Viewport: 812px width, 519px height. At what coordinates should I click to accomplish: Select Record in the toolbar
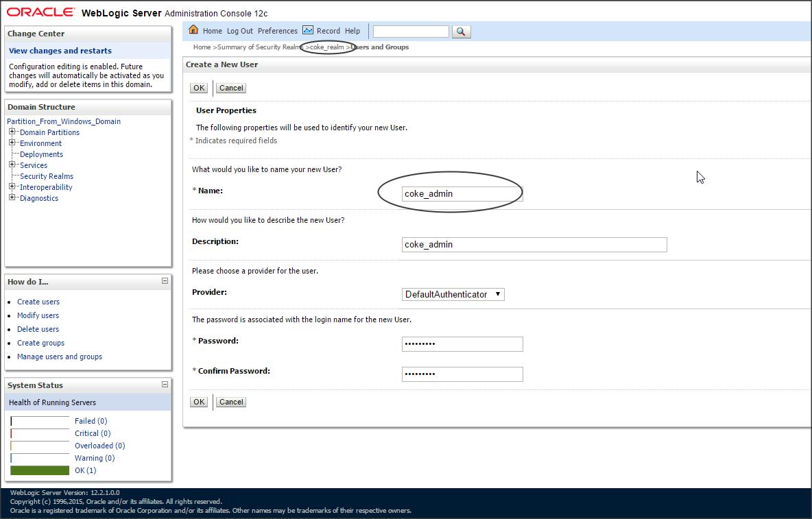click(x=329, y=31)
